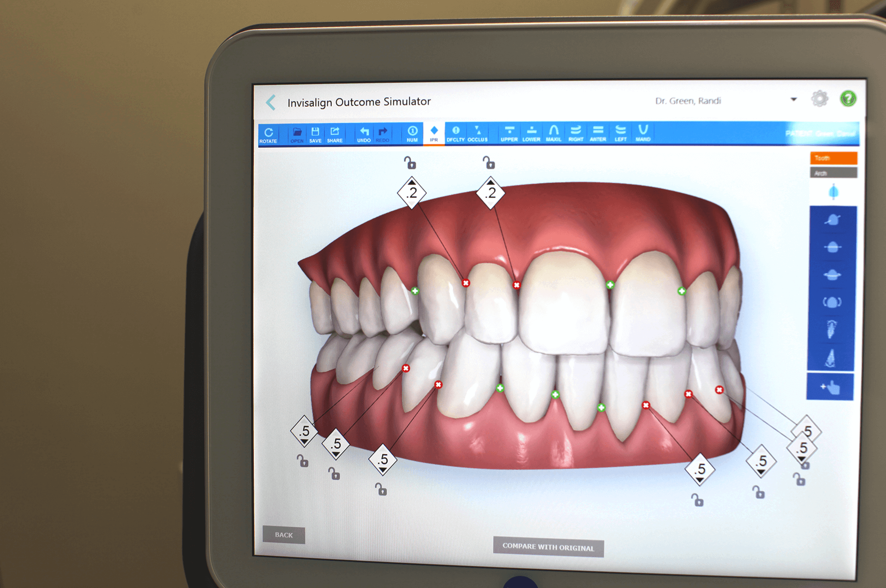Go back with the header chevron
Viewport: 886px width, 588px height.
[271, 102]
